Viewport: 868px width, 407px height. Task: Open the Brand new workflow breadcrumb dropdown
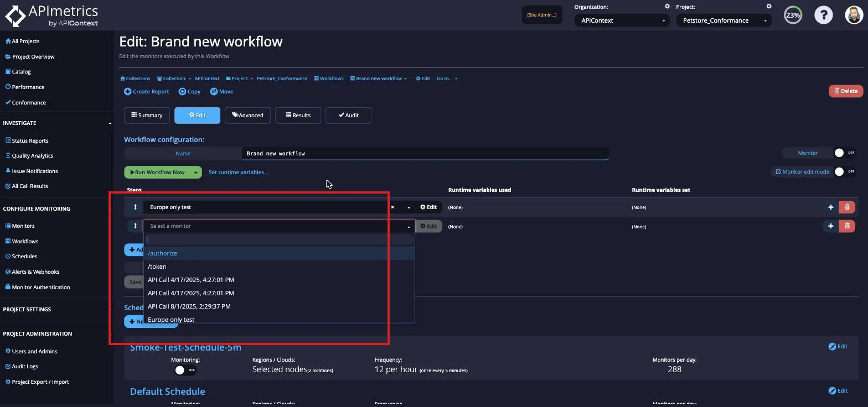pyautogui.click(x=378, y=79)
